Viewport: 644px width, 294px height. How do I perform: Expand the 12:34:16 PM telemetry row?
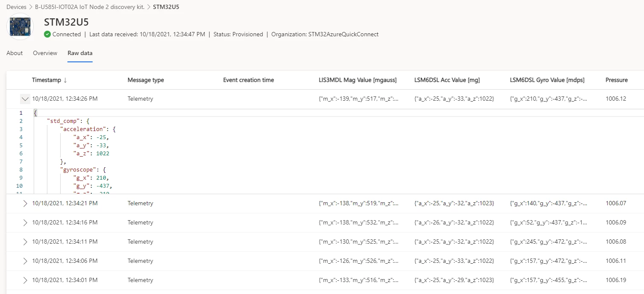point(25,223)
